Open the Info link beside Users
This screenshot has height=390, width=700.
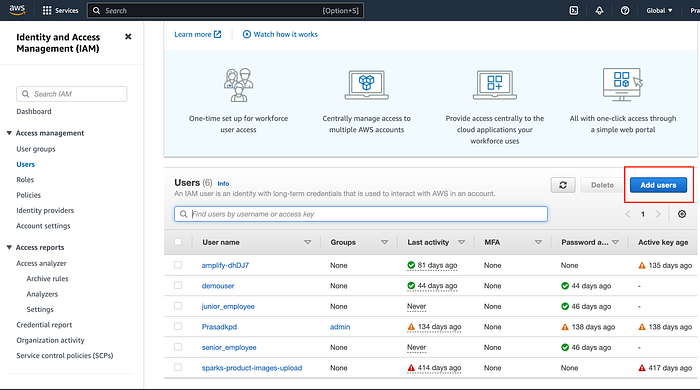[223, 183]
